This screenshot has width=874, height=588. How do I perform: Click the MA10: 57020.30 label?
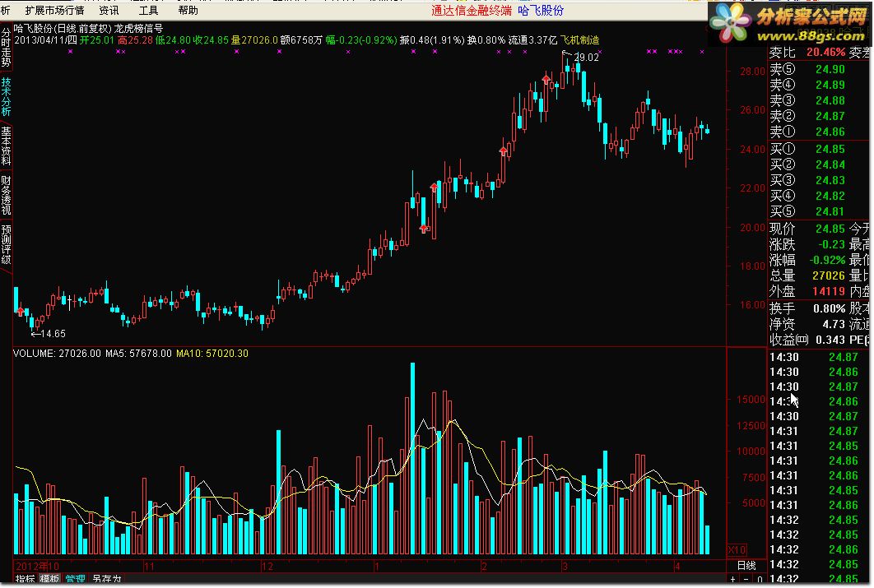212,354
